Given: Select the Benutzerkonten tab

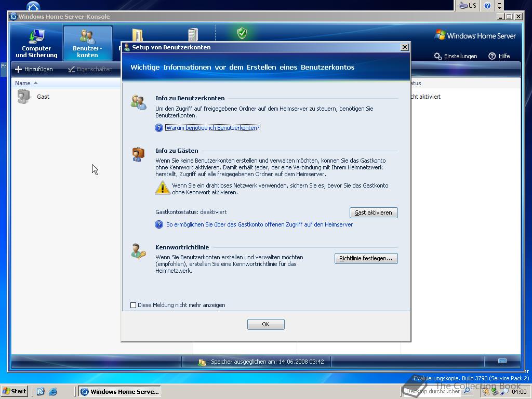Looking at the screenshot, I should coord(87,44).
